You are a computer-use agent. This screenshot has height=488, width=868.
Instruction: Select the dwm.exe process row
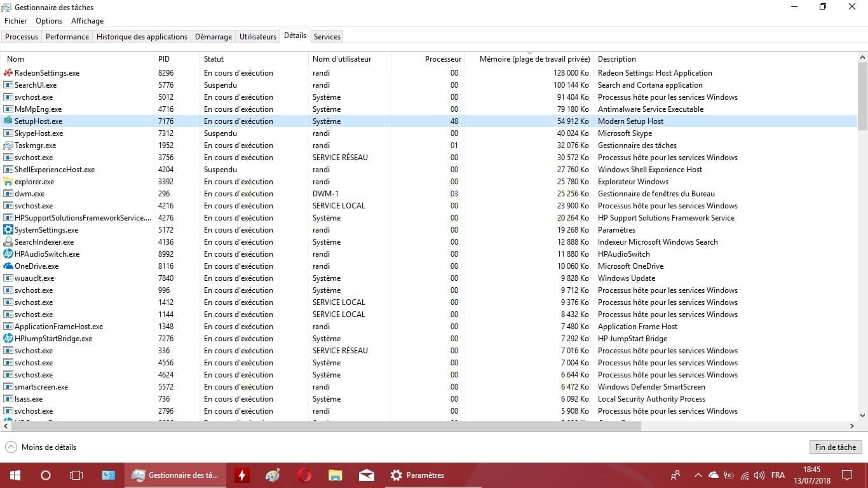pyautogui.click(x=429, y=194)
